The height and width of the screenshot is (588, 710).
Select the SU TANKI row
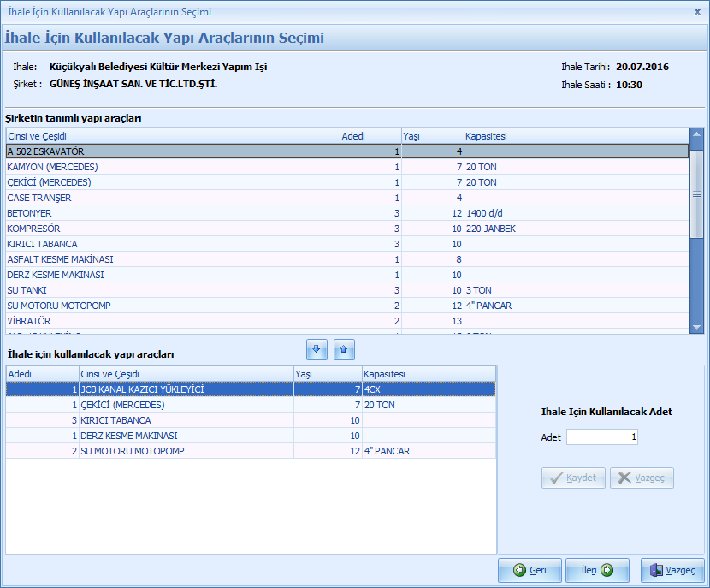pyautogui.click(x=171, y=290)
